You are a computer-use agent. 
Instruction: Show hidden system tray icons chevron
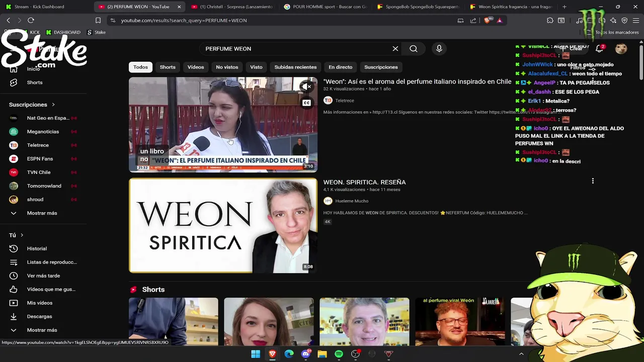tap(521, 354)
